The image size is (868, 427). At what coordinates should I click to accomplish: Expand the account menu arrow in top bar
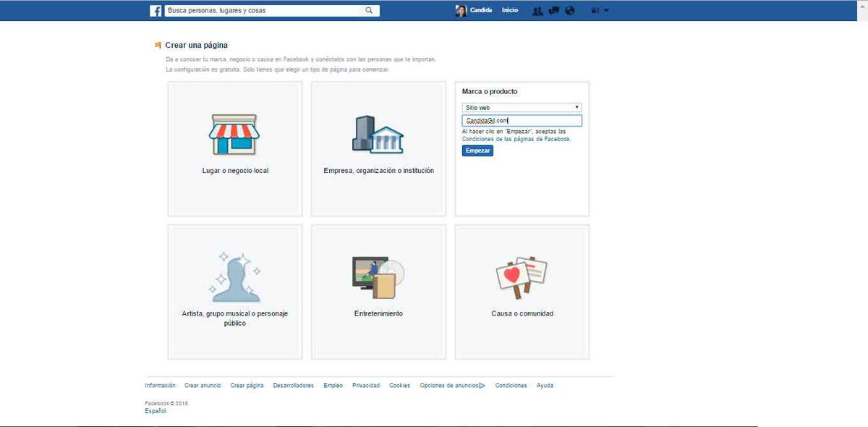(606, 11)
